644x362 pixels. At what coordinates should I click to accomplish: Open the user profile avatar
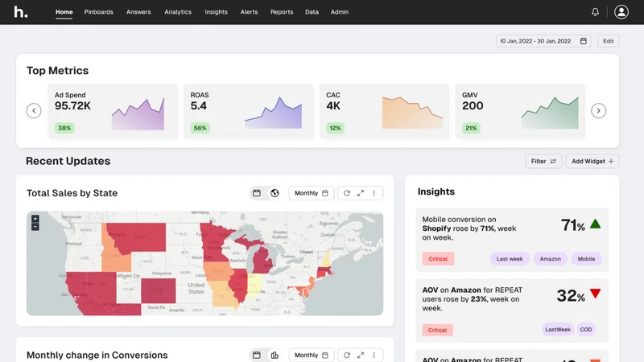tap(621, 12)
